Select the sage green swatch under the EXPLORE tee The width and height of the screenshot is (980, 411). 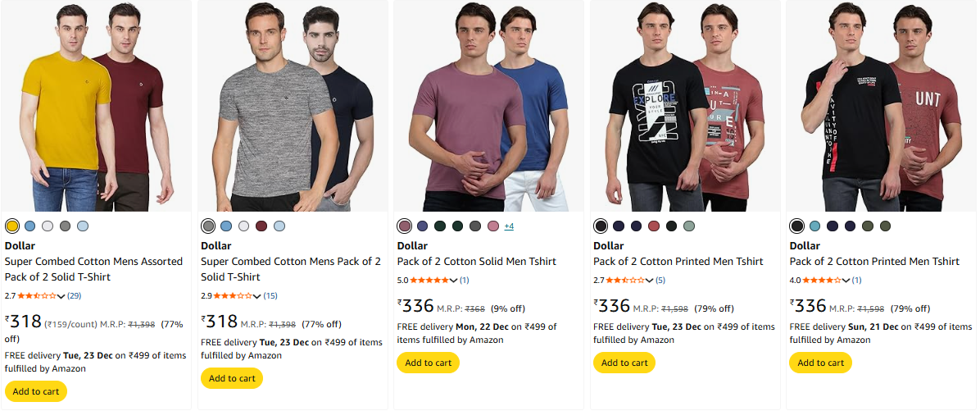coord(689,226)
